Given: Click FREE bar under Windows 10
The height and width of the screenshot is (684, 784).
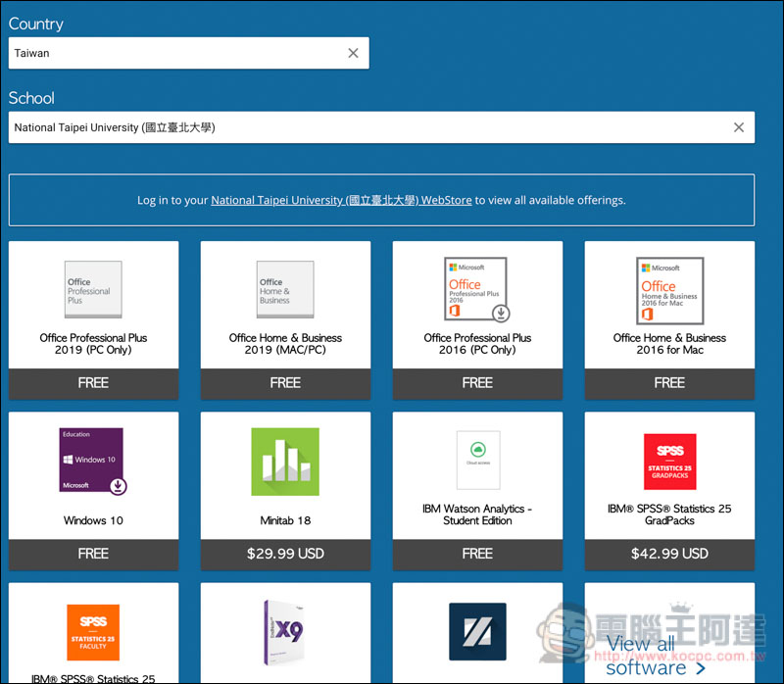Looking at the screenshot, I should (x=93, y=554).
